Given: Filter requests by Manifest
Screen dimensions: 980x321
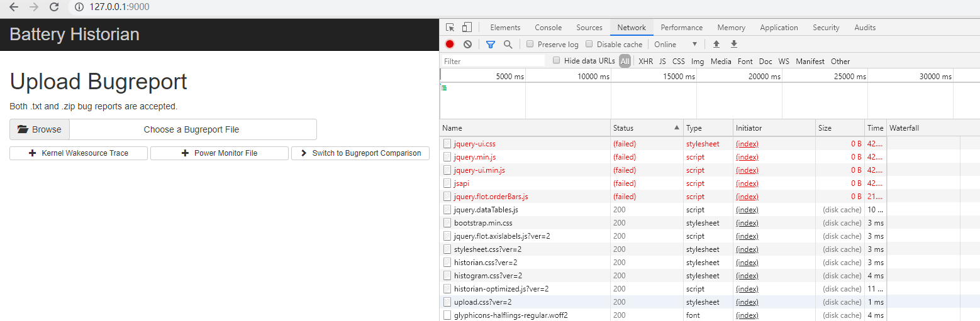Looking at the screenshot, I should 810,62.
